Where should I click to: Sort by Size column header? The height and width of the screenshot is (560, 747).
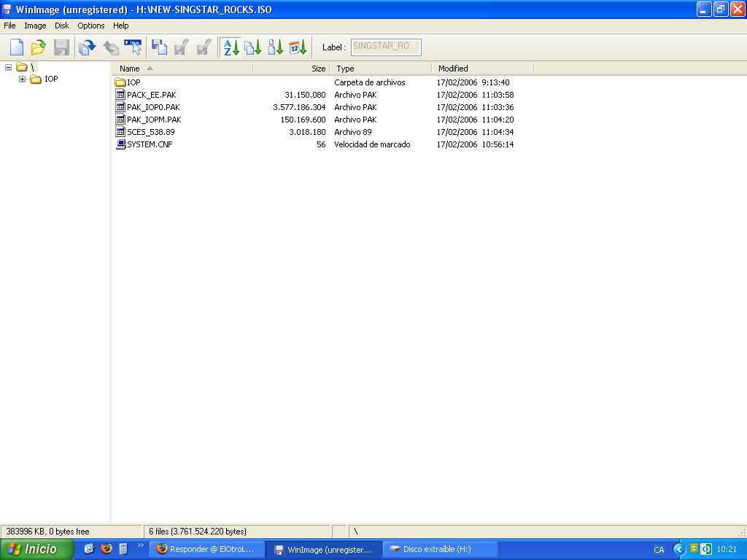[291, 69]
